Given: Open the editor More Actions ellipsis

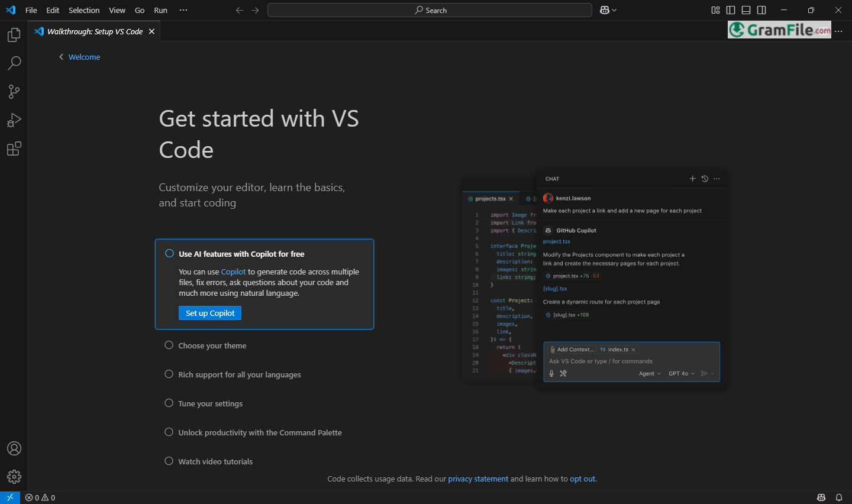Looking at the screenshot, I should [x=838, y=31].
